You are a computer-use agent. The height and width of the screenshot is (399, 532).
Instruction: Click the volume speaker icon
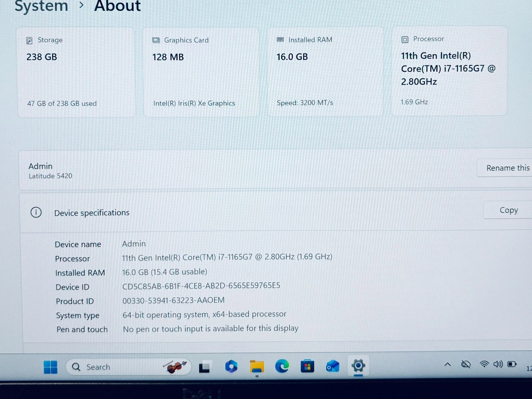[498, 364]
